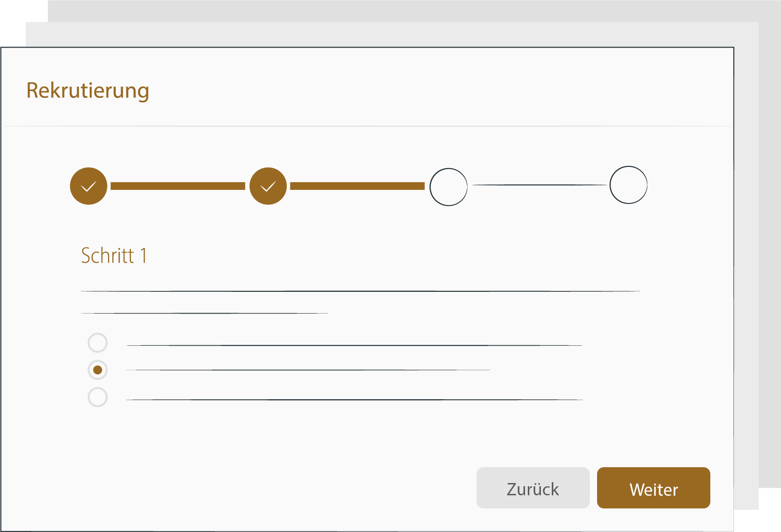Image resolution: width=781 pixels, height=532 pixels.
Task: Click the first completed step checkmark circle
Action: pyautogui.click(x=89, y=186)
